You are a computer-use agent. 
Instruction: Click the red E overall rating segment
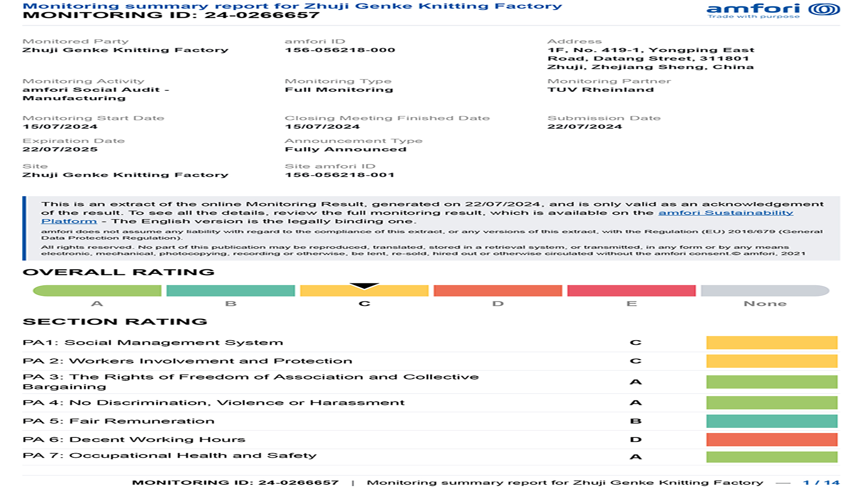[632, 291]
